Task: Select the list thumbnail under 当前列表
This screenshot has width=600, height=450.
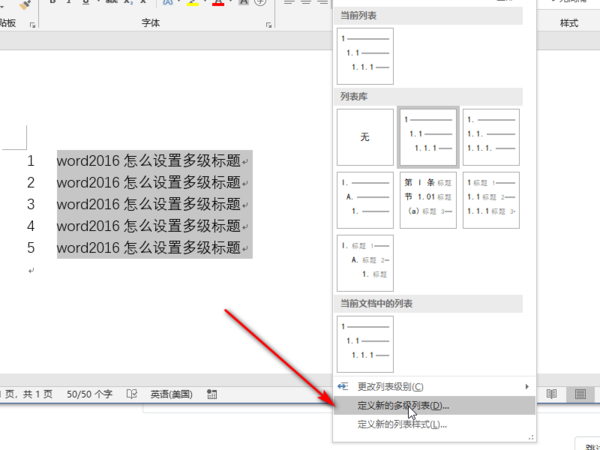Action: pyautogui.click(x=365, y=56)
